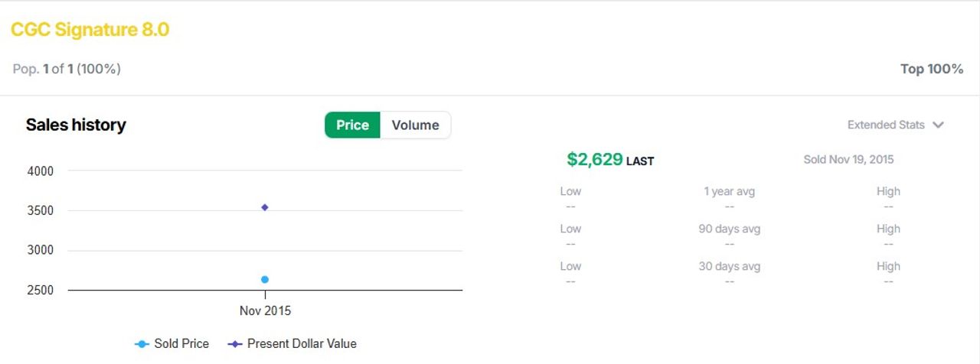This screenshot has width=980, height=364.
Task: Click the $2,629 last price
Action: coord(595,159)
